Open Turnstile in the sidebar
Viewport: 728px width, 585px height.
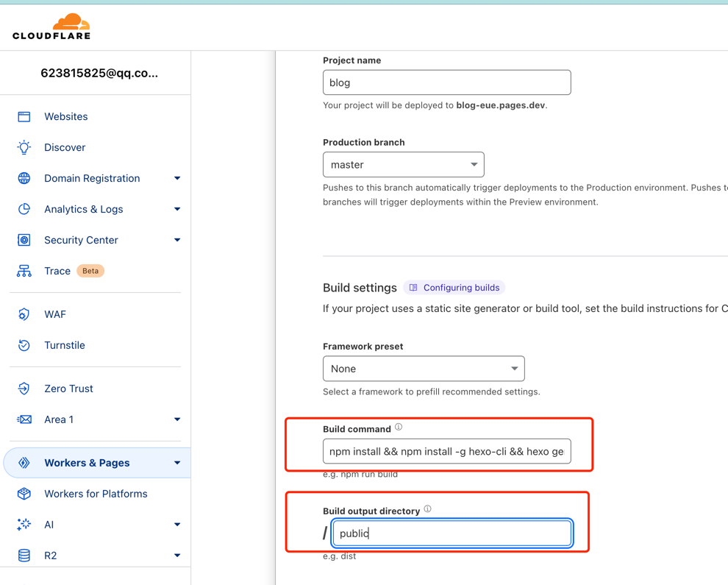[x=65, y=345]
